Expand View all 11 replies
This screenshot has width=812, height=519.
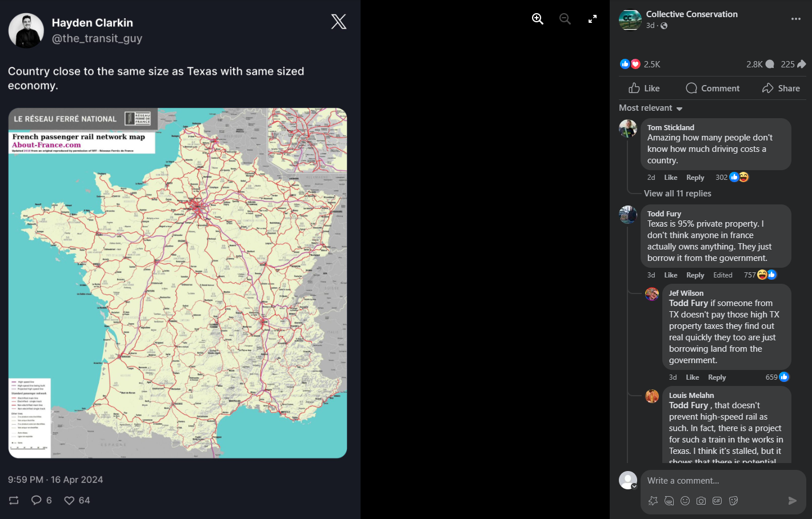point(677,194)
